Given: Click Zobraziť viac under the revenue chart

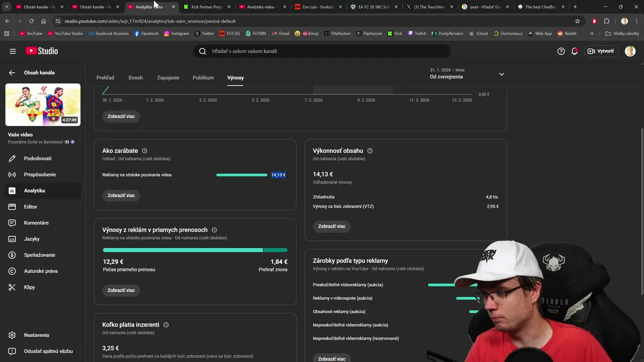Looking at the screenshot, I should coord(121,116).
